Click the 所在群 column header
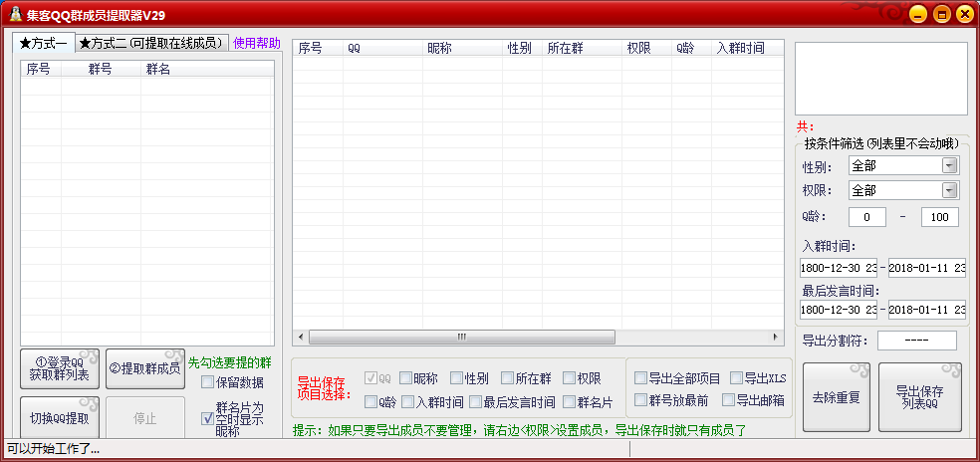This screenshot has height=462, width=980. pos(582,48)
